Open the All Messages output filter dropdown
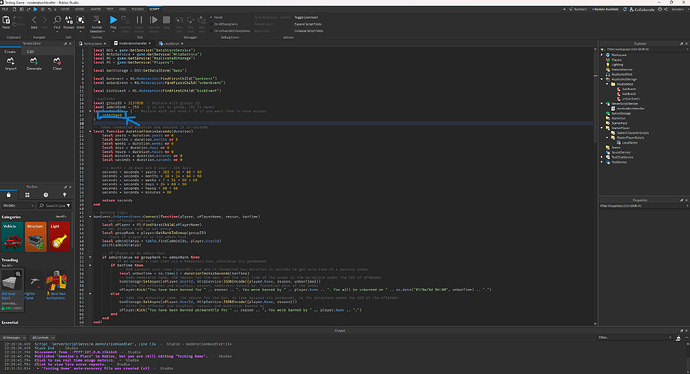The width and height of the screenshot is (690, 374). 15,337
